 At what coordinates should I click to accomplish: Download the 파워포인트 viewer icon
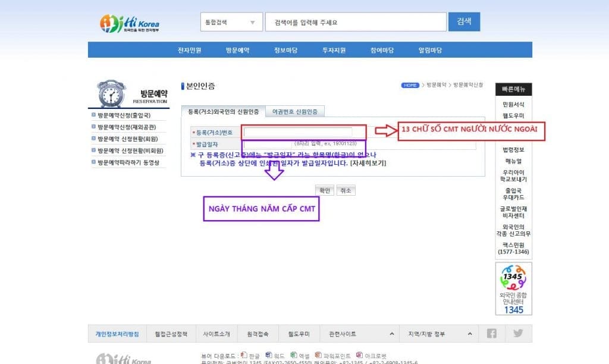click(318, 354)
